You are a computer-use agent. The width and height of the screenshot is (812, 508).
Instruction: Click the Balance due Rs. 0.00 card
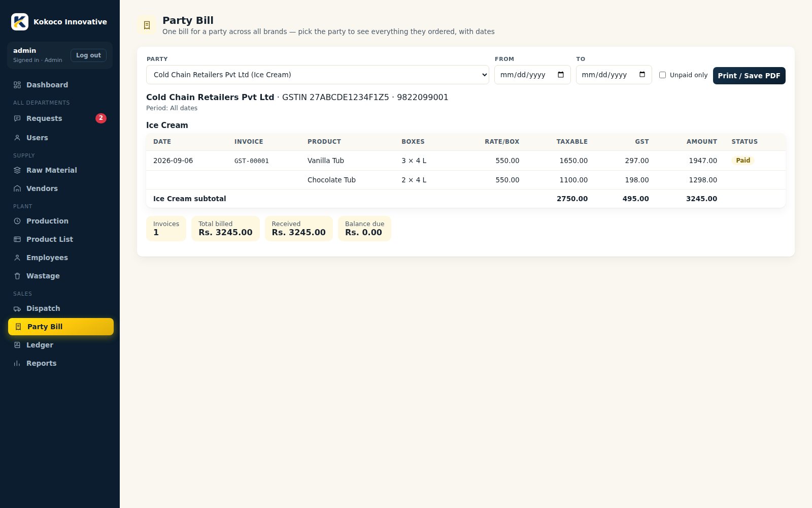[364, 229]
